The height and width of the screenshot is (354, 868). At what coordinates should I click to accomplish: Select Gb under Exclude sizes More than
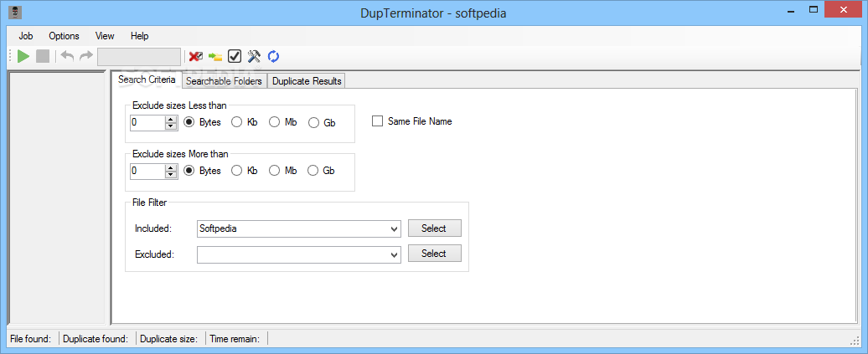[321, 171]
